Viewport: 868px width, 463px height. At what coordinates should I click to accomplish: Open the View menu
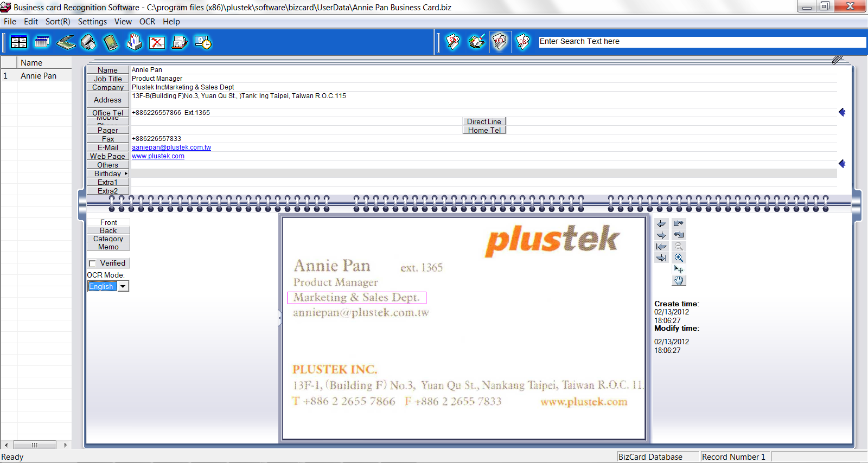pos(123,22)
